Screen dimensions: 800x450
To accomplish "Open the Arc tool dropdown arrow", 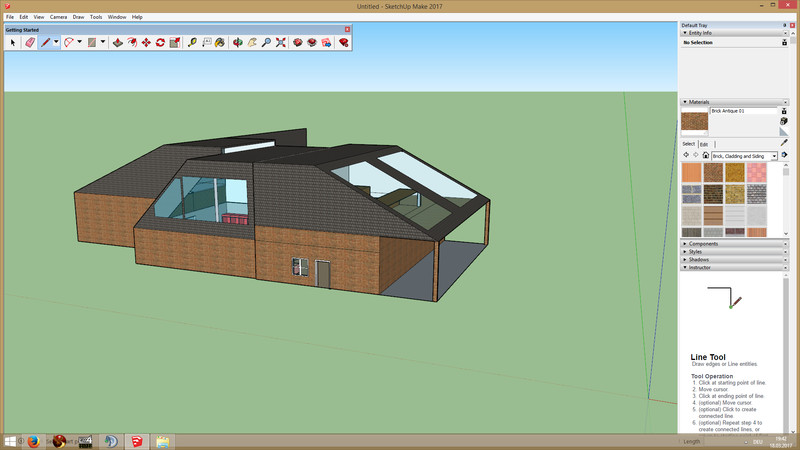I will point(81,43).
